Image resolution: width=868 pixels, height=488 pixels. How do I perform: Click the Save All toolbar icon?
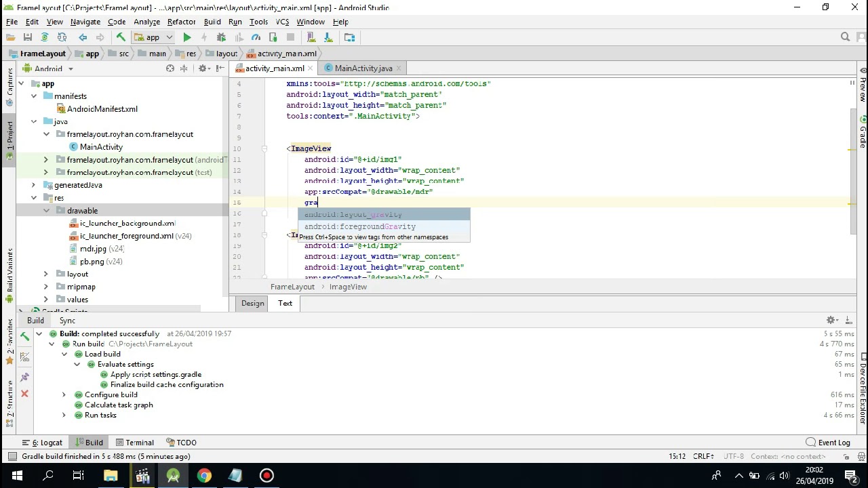click(x=28, y=37)
